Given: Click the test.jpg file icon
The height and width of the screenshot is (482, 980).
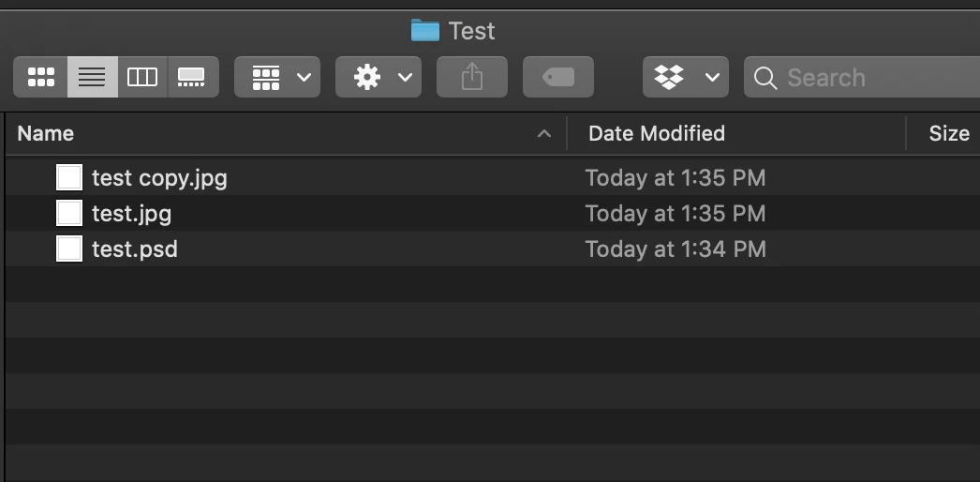Looking at the screenshot, I should point(69,213).
